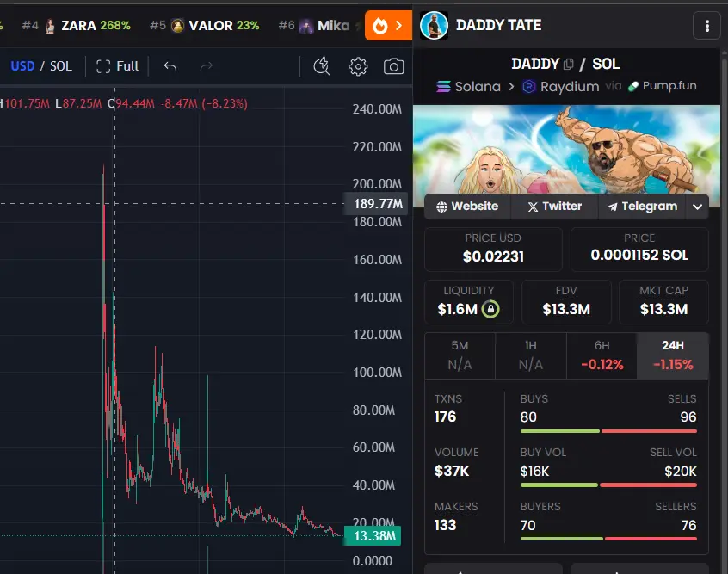Click the locked liquidity padlock icon
728x574 pixels.
pos(490,309)
